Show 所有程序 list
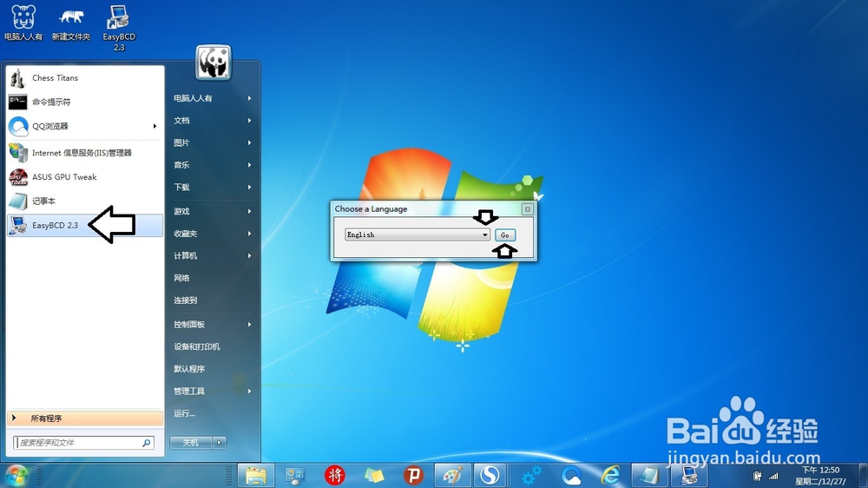868x488 pixels. pyautogui.click(x=85, y=419)
